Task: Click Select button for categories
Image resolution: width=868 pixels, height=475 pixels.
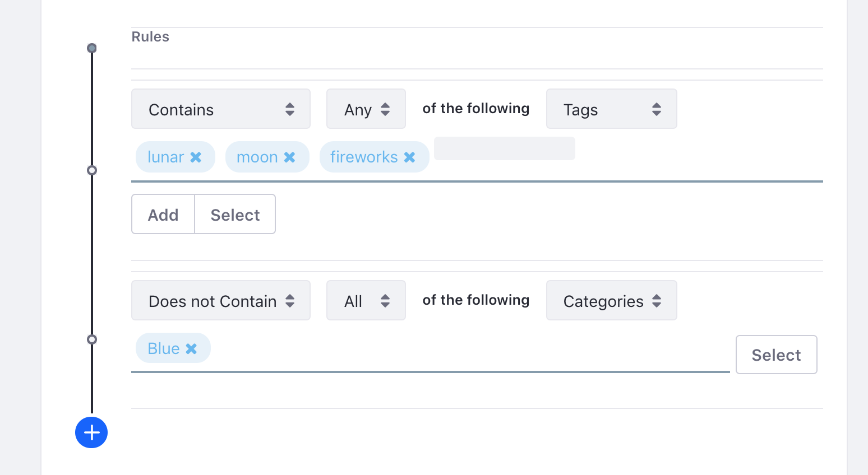Action: click(x=776, y=355)
